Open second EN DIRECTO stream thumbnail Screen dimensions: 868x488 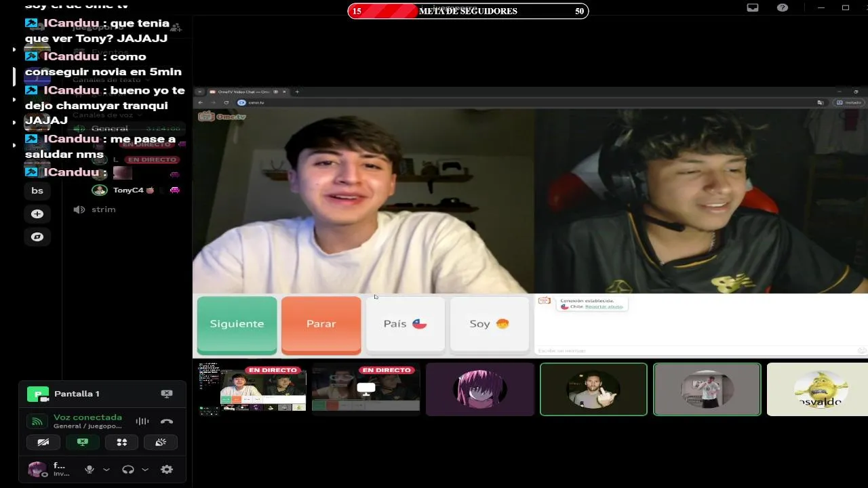point(366,390)
